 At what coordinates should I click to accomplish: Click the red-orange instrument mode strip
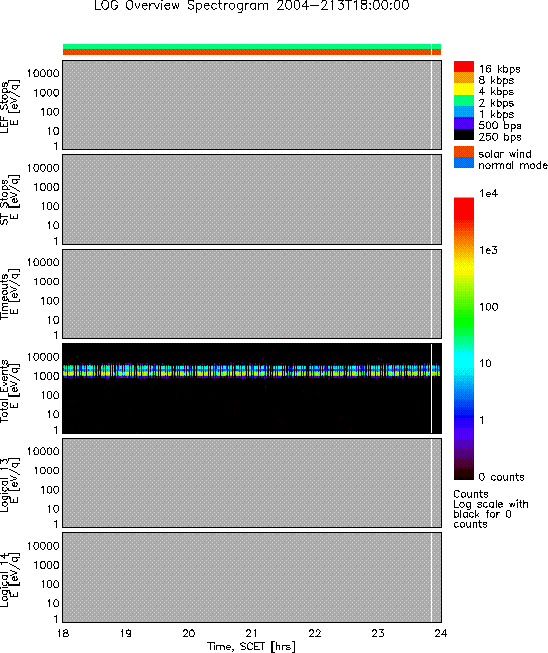pos(252,52)
